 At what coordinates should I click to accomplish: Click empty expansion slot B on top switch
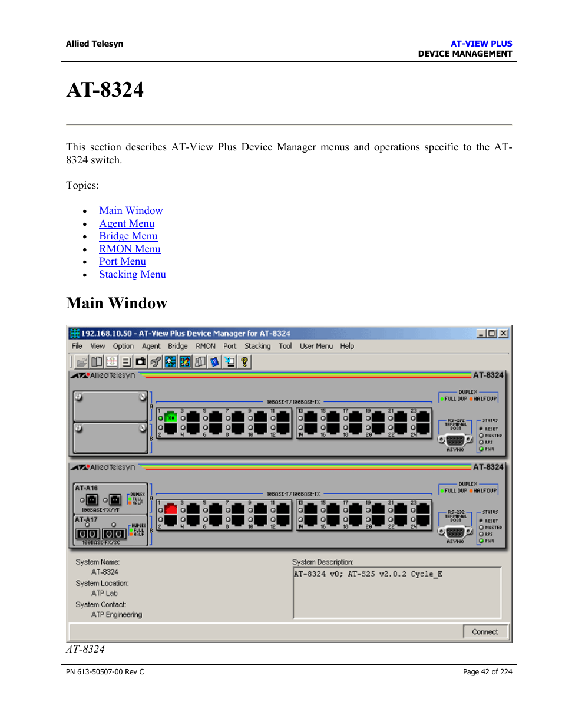[x=110, y=438]
